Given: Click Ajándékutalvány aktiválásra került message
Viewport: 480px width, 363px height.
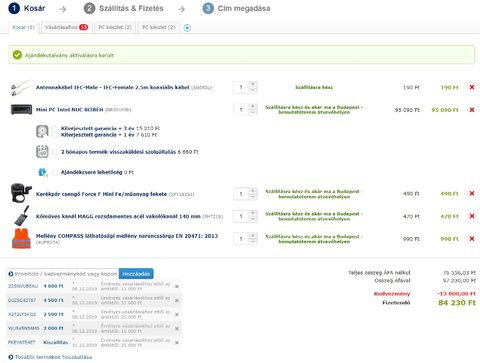Looking at the screenshot, I should [x=69, y=55].
